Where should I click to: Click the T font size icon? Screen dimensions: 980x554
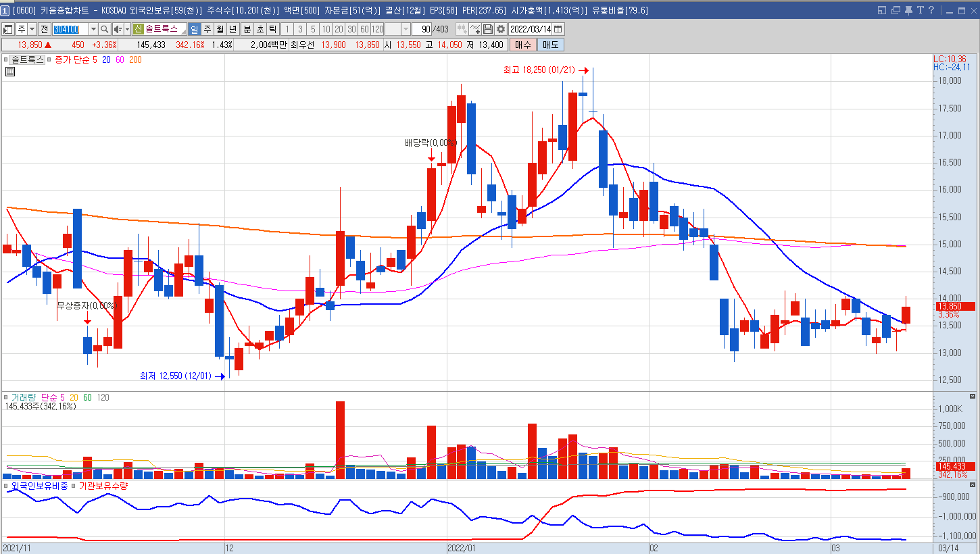click(x=920, y=10)
